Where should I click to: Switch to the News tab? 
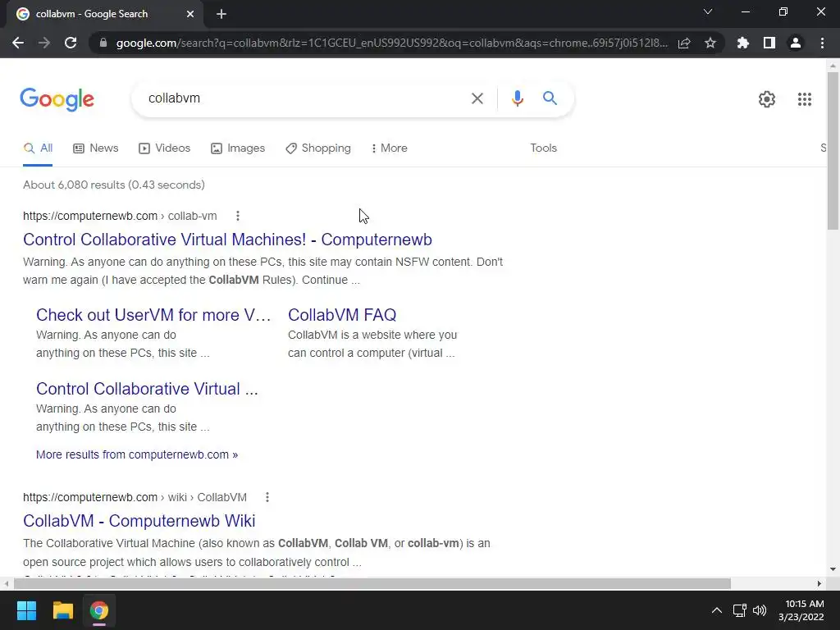coord(95,148)
